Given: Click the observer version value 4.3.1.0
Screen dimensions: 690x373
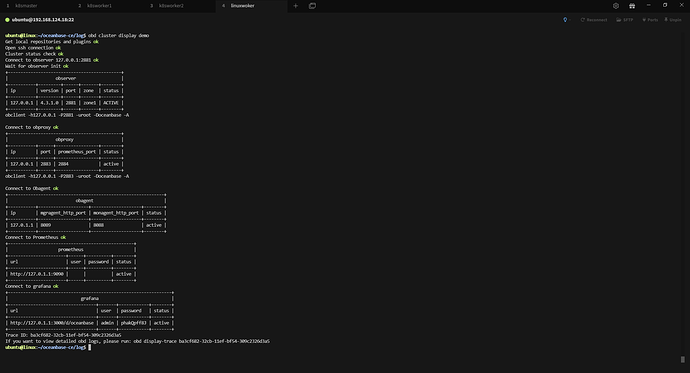Looking at the screenshot, I should pos(49,103).
